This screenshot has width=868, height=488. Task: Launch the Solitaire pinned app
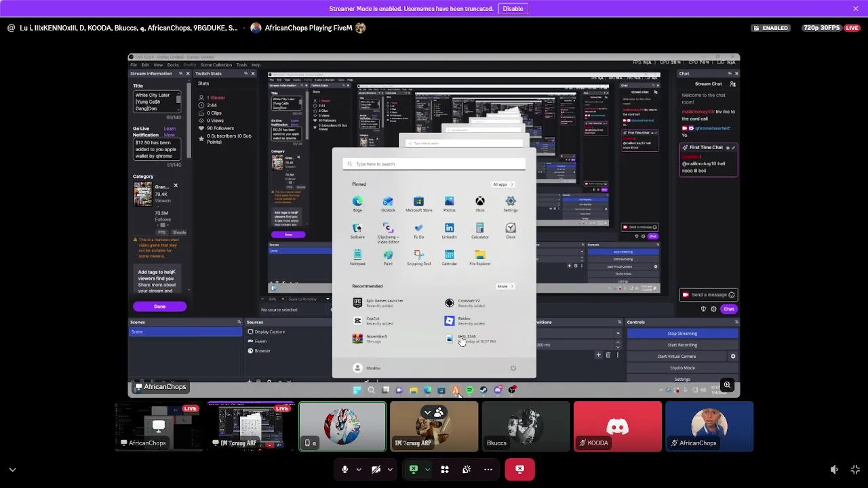coord(357,230)
